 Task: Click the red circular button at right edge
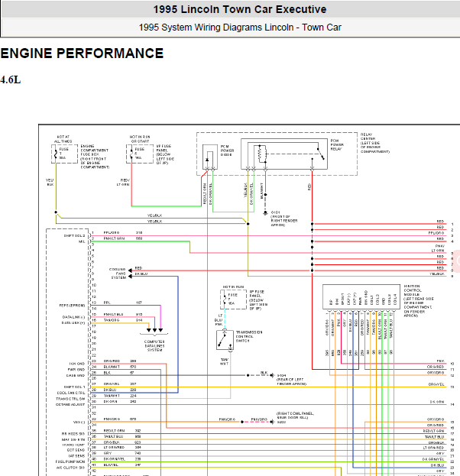457,261
